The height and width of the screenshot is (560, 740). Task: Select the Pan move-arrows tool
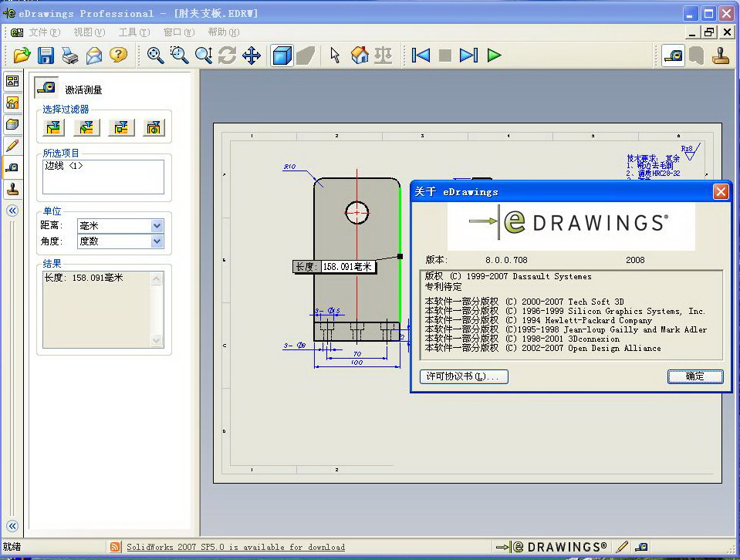[251, 56]
